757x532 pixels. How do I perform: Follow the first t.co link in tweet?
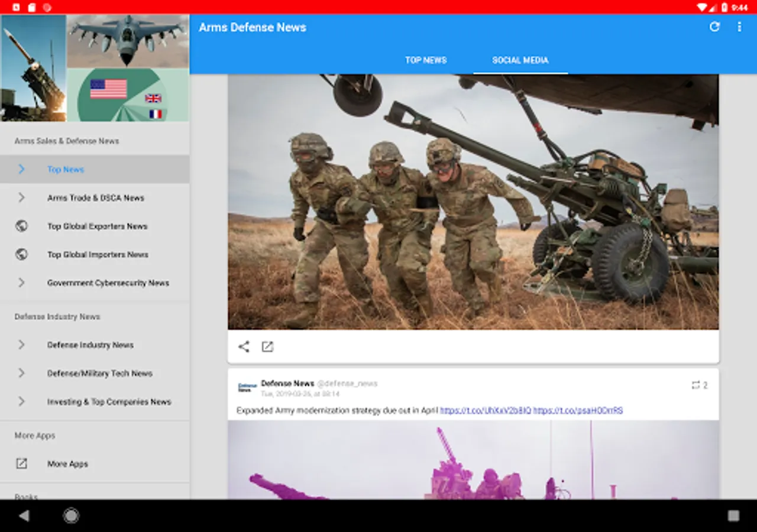pyautogui.click(x=486, y=410)
